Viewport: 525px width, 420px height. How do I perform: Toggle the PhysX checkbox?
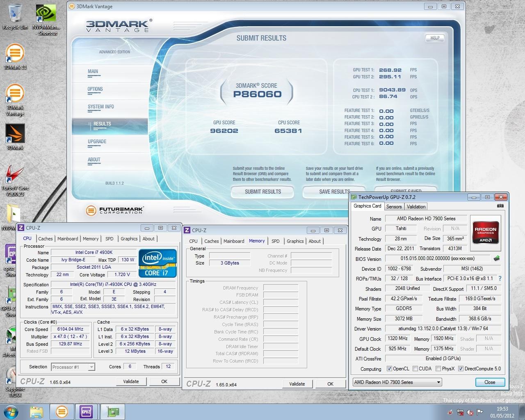click(438, 369)
